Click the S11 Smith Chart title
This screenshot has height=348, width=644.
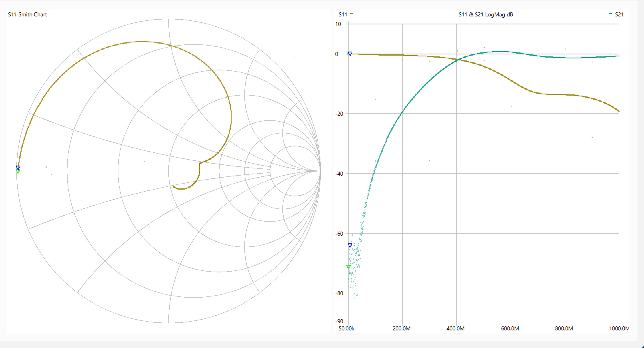[28, 14]
